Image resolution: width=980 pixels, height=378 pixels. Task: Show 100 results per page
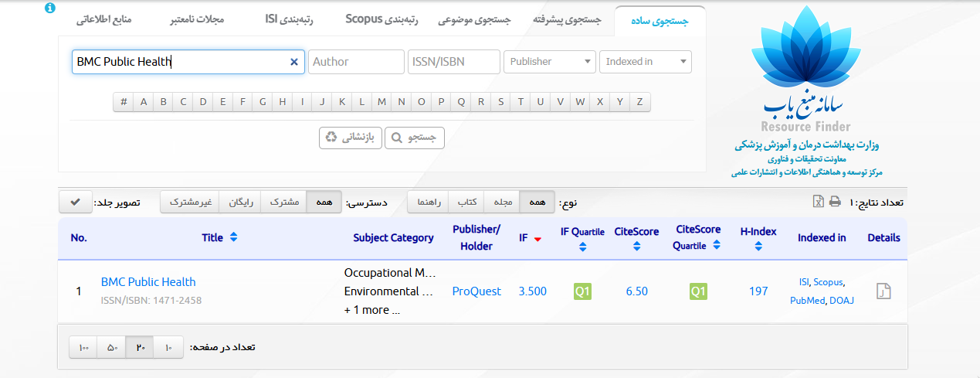tap(83, 348)
